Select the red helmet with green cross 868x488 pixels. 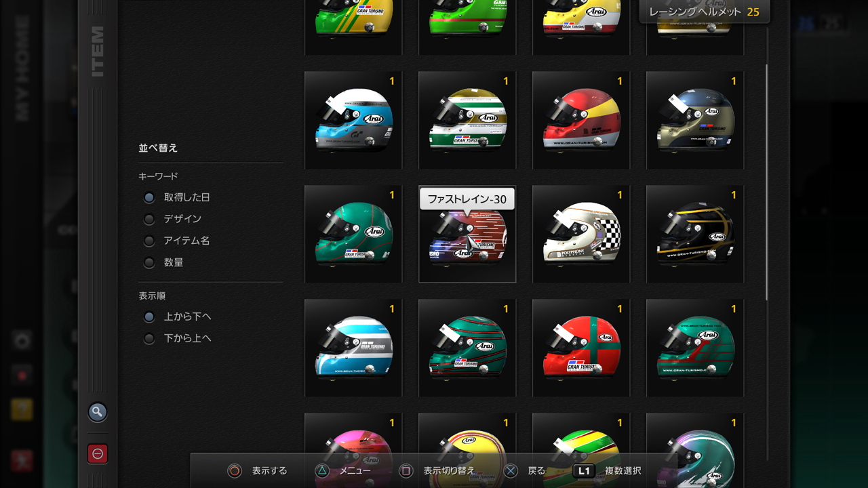pos(581,348)
